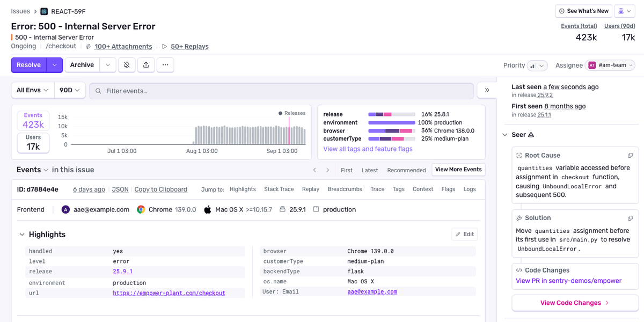This screenshot has height=322, width=644.
Task: Open the All Envs dropdown
Action: tap(32, 90)
